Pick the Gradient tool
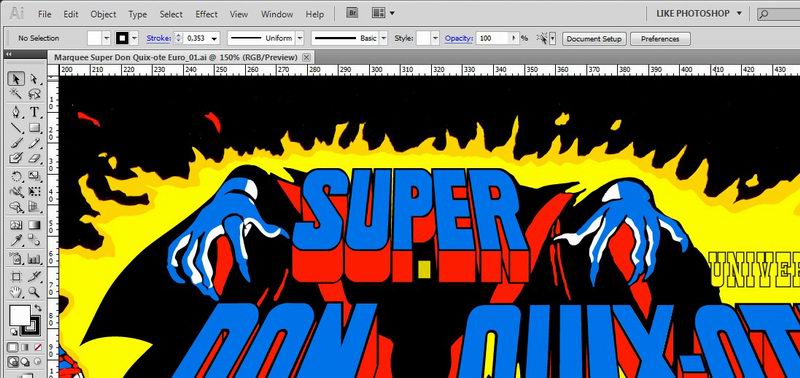 34,224
